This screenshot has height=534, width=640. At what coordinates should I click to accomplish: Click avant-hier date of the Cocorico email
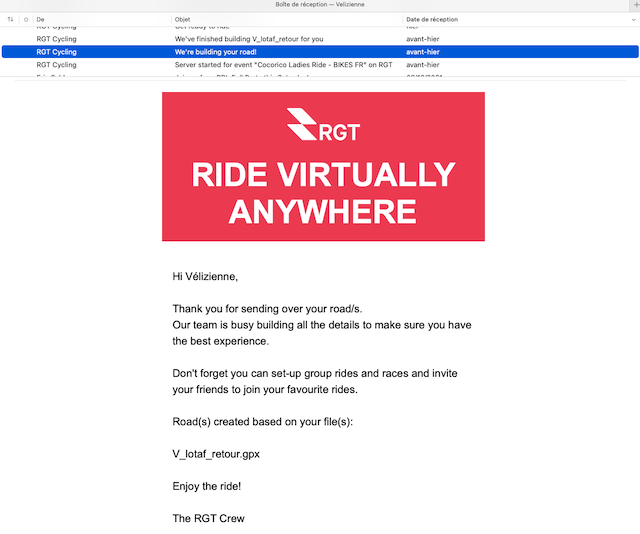click(422, 65)
